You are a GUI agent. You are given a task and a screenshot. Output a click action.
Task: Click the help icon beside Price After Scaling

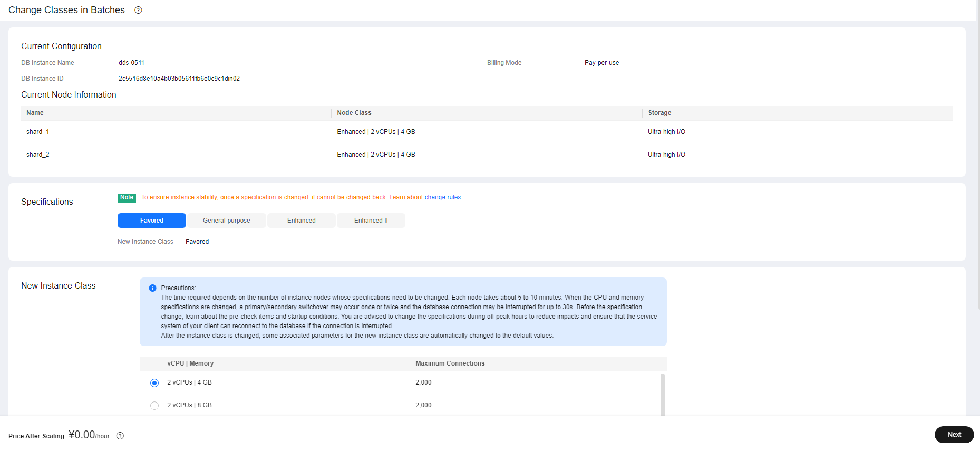[x=120, y=436]
